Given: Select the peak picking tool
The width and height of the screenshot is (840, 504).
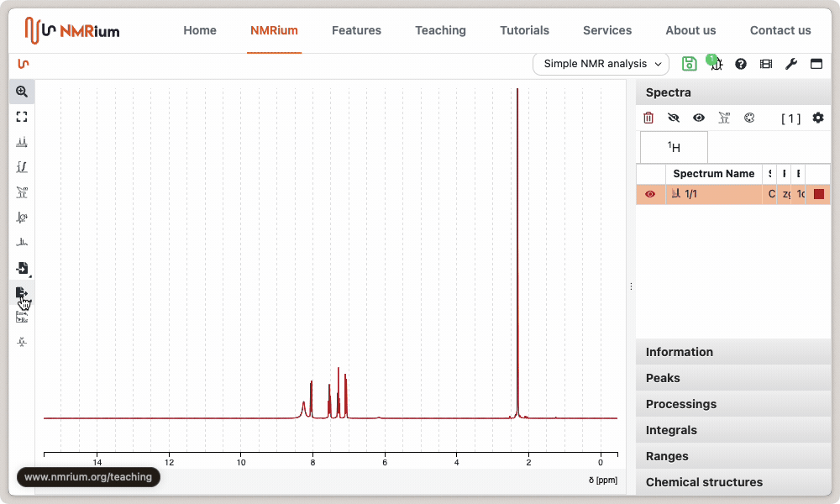Looking at the screenshot, I should pyautogui.click(x=22, y=142).
